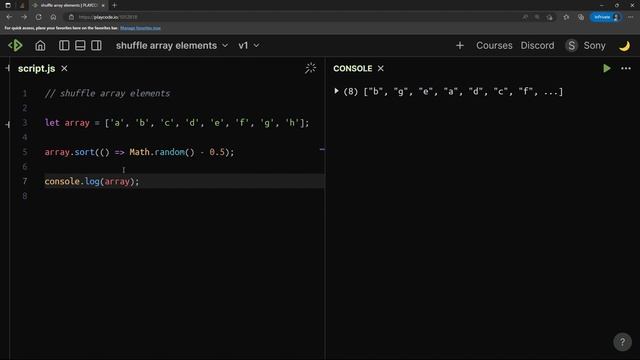Open the Discord link
Viewport: 640px width, 360px height.
[x=537, y=45]
